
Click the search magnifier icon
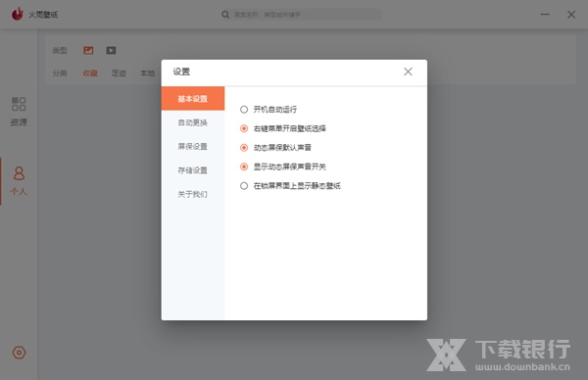tap(225, 15)
